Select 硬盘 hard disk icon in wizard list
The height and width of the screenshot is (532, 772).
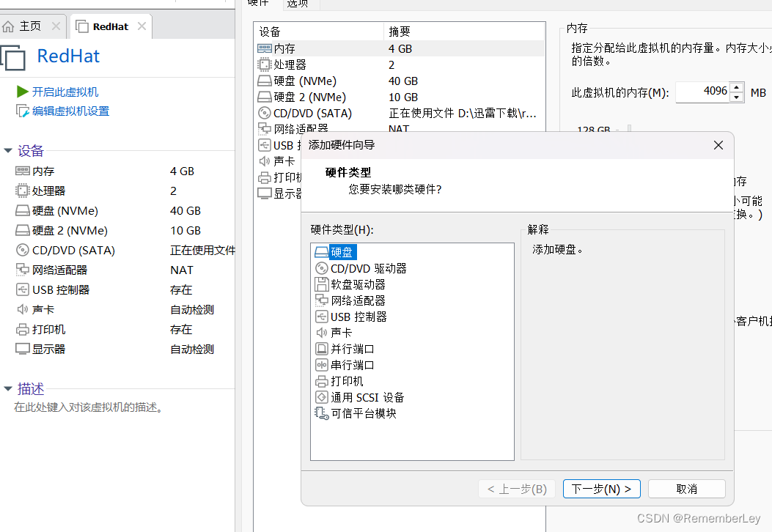click(322, 253)
